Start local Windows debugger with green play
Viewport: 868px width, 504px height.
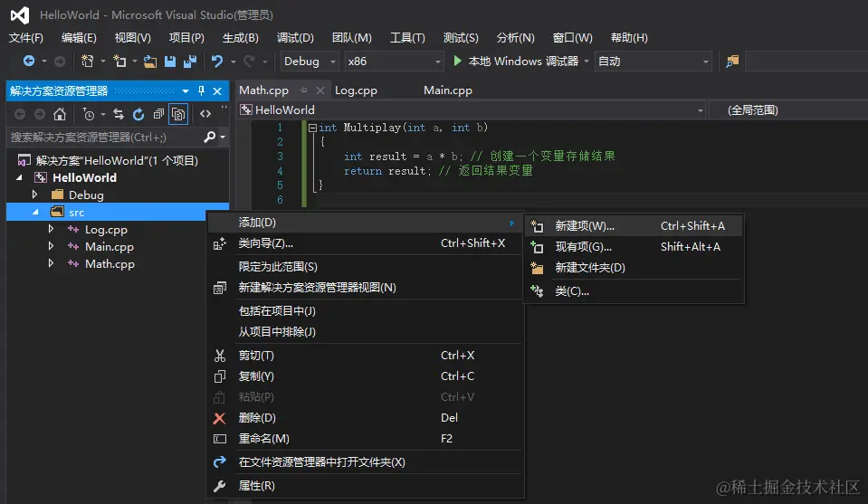[457, 61]
